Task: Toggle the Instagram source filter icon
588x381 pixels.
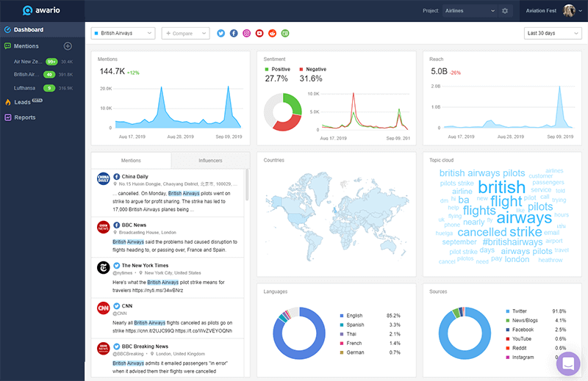Action: 246,33
